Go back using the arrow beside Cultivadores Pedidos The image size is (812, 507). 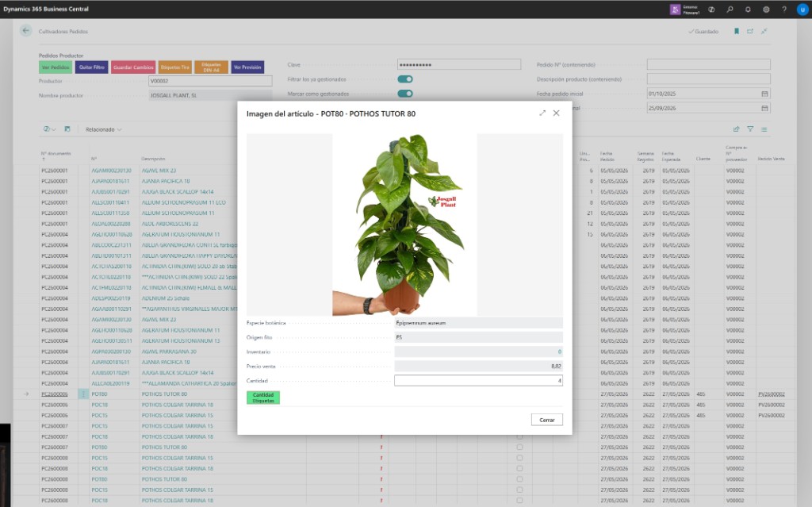26,31
